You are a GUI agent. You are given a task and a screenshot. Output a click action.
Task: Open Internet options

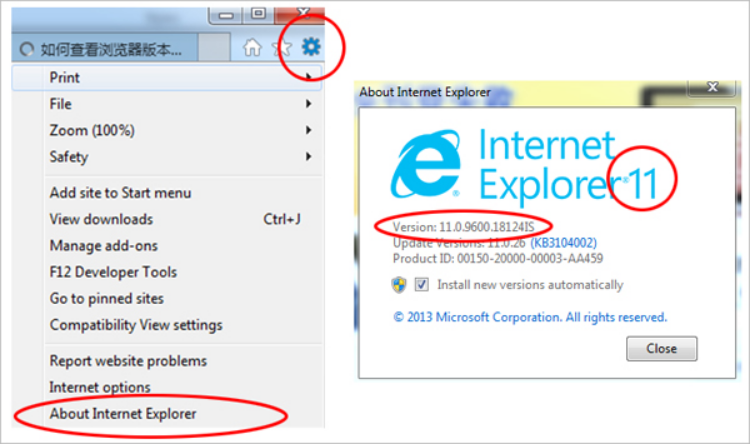pyautogui.click(x=167, y=387)
